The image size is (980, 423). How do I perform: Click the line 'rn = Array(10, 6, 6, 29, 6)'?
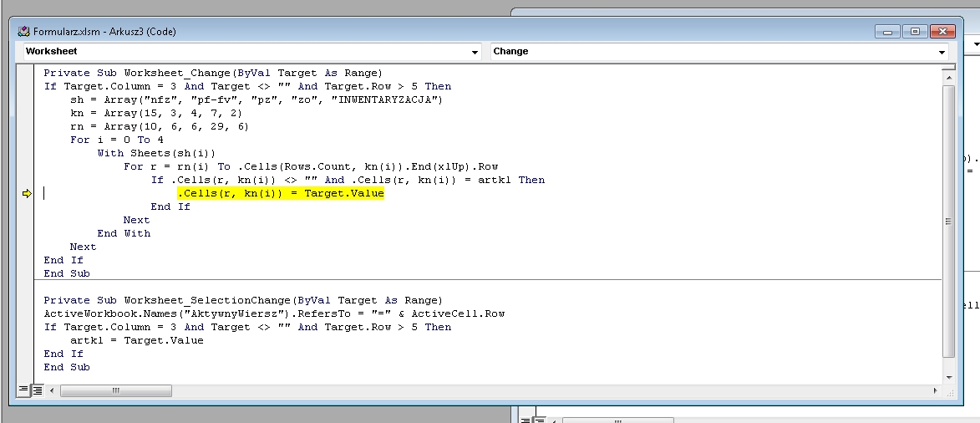coord(160,126)
